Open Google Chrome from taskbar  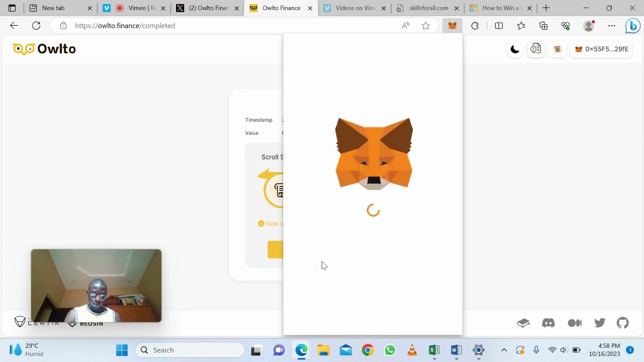tap(368, 350)
